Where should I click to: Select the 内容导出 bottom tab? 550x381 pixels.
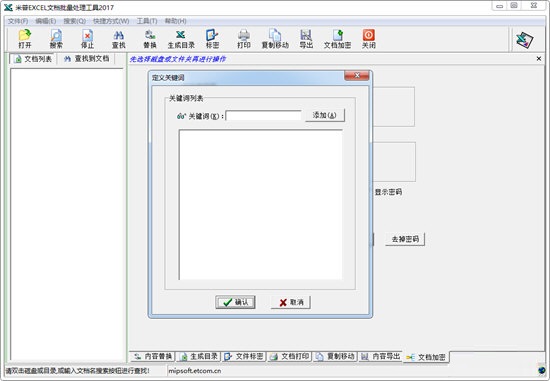[x=381, y=356]
